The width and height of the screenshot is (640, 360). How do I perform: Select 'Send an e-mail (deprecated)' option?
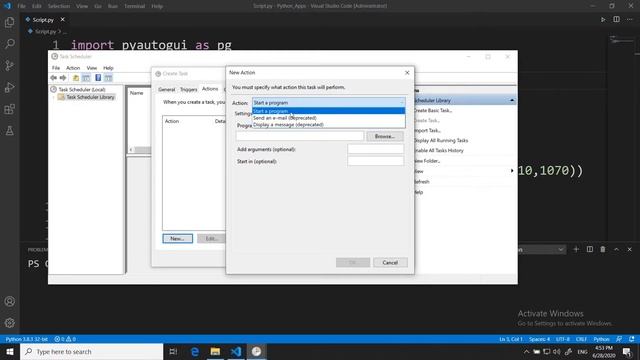tap(329, 118)
